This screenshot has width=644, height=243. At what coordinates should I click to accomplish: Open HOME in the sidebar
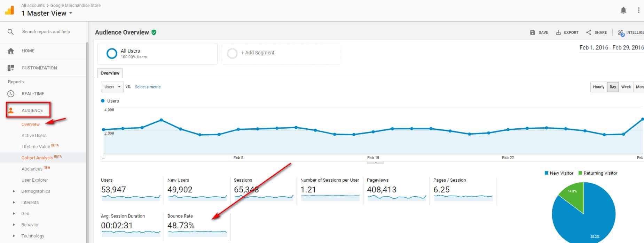point(28,51)
